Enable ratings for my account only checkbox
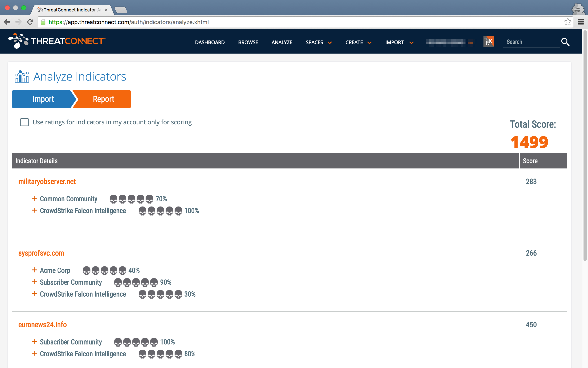 24,122
